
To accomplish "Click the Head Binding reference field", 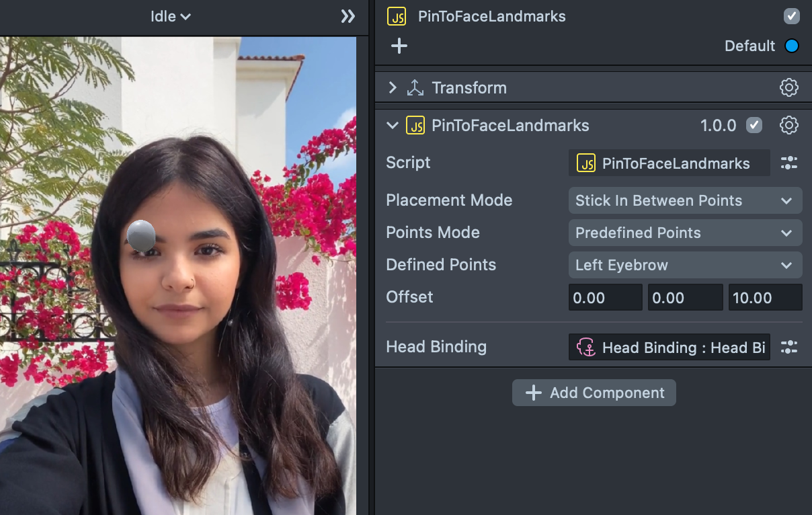I will [x=669, y=348].
